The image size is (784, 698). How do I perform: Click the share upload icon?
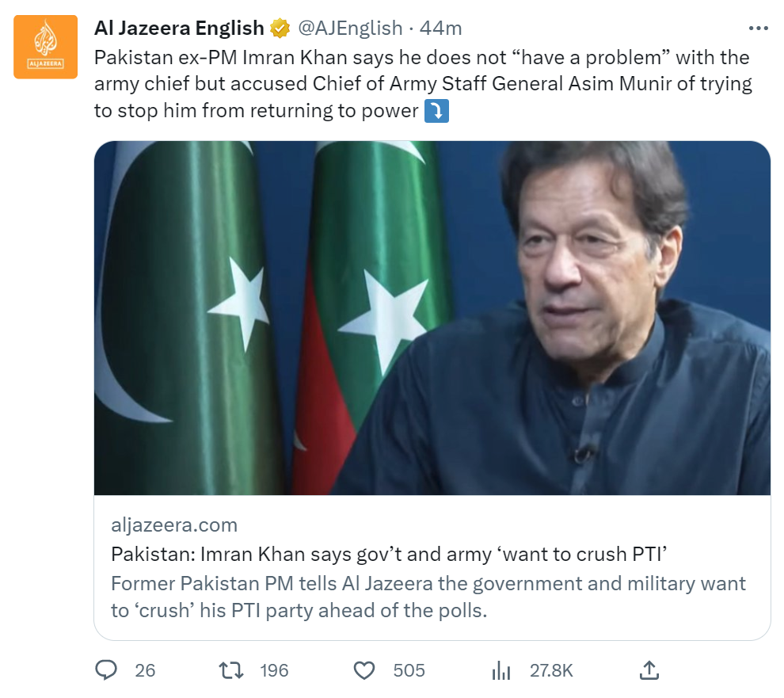click(x=649, y=670)
